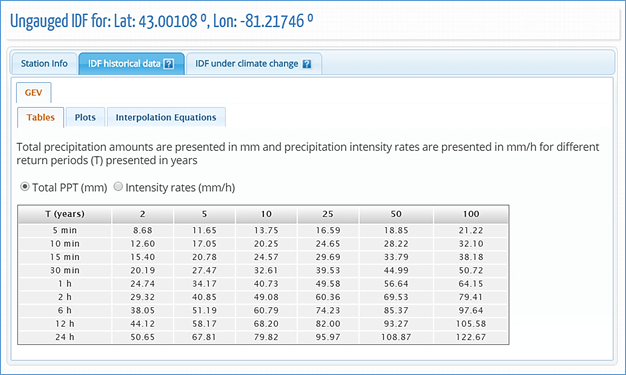Select the Total PPT (mm) radio button

[x=25, y=187]
